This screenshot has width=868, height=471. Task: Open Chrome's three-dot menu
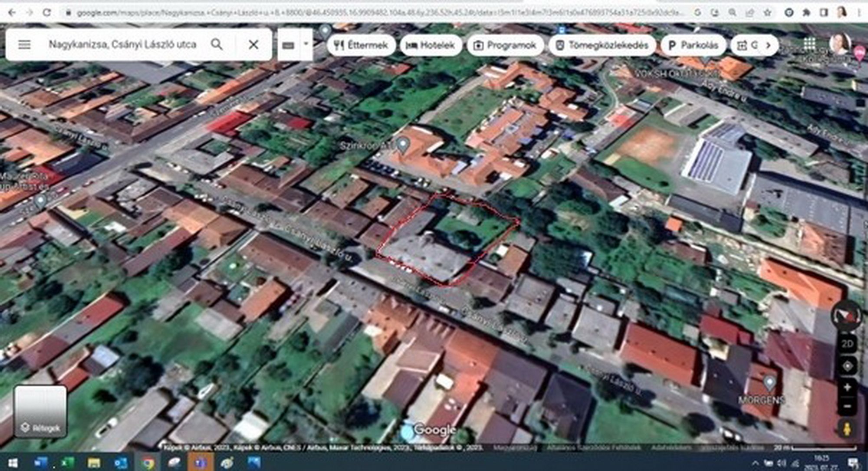pyautogui.click(x=859, y=13)
